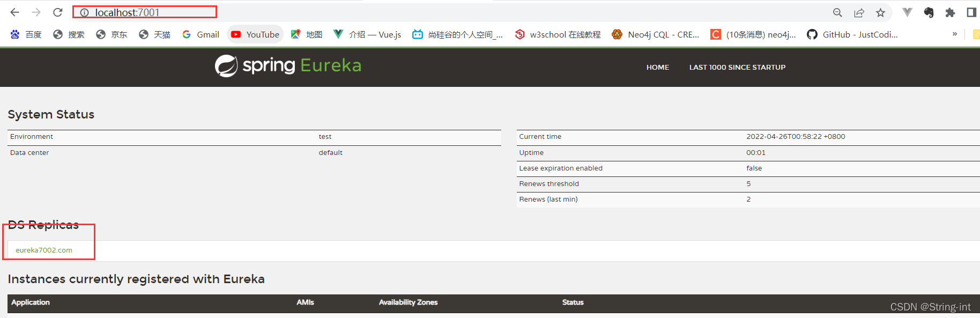
Task: Open the Vue devtools extension icon
Action: [x=907, y=12]
